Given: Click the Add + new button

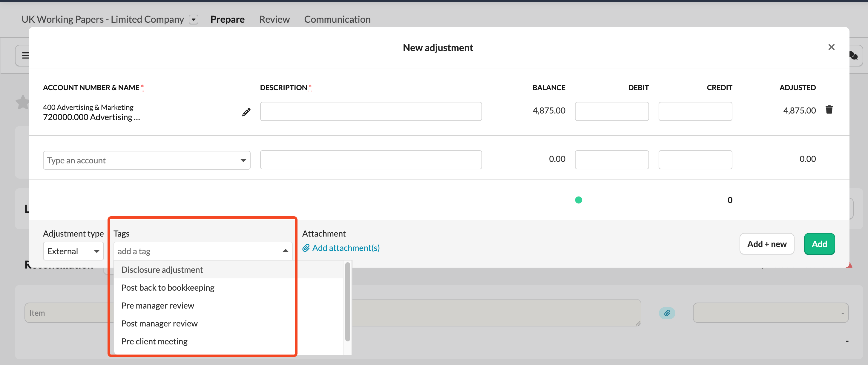Looking at the screenshot, I should click(766, 244).
